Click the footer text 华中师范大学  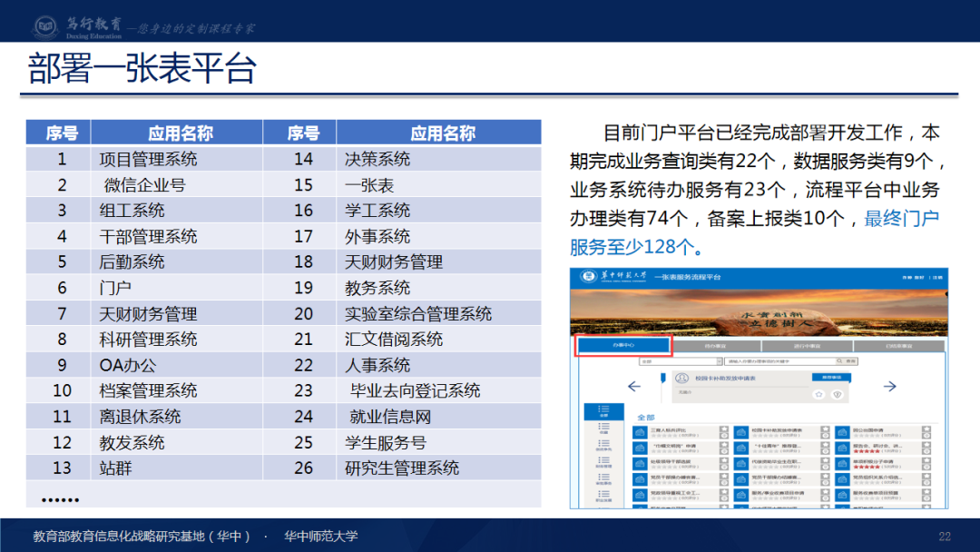click(x=321, y=536)
